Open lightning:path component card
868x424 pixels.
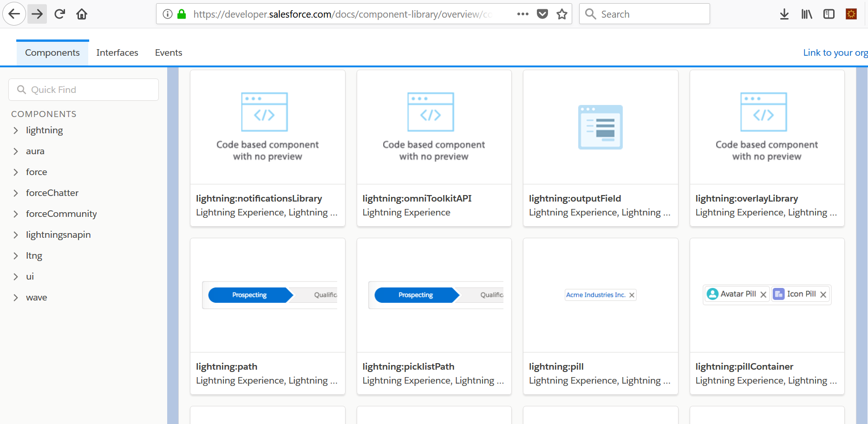point(268,316)
